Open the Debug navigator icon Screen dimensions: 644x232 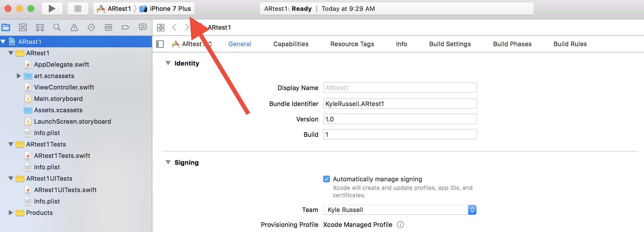pyautogui.click(x=108, y=27)
